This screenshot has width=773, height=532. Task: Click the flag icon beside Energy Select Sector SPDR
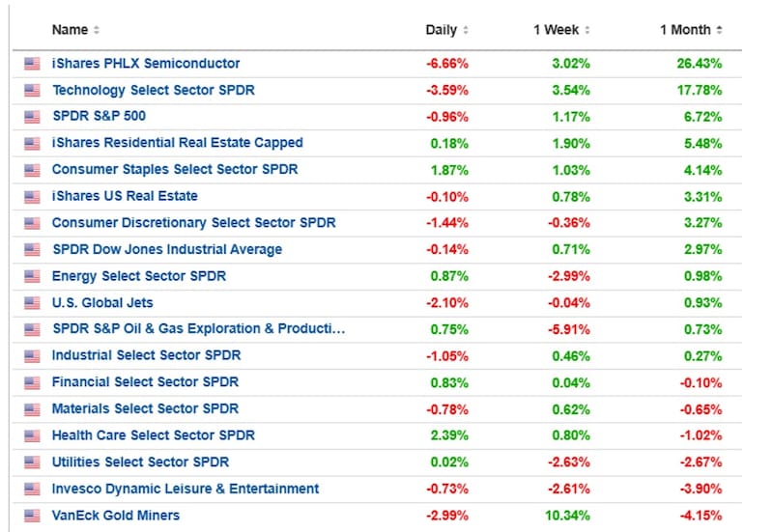(32, 276)
